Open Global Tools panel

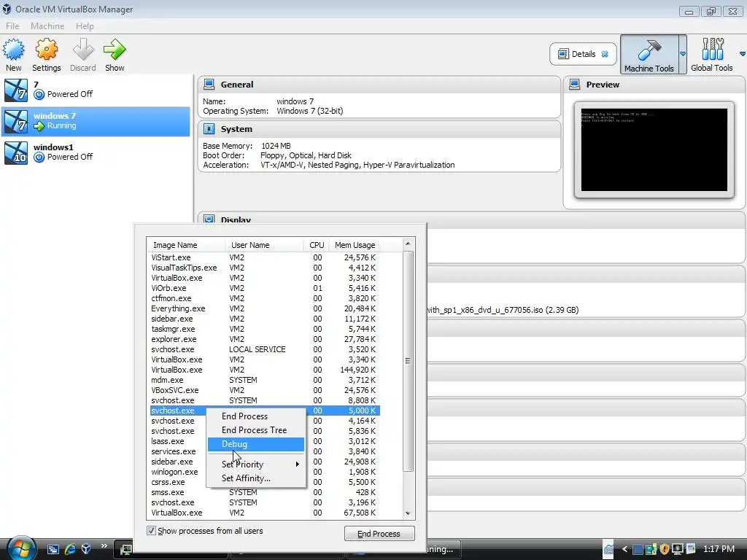pyautogui.click(x=712, y=54)
